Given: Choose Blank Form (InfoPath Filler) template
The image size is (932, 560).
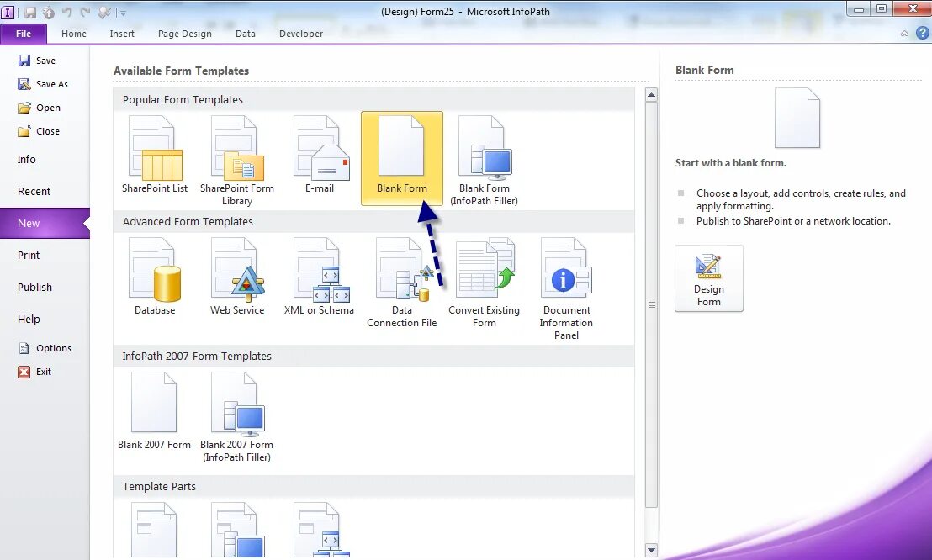Looking at the screenshot, I should tap(484, 161).
